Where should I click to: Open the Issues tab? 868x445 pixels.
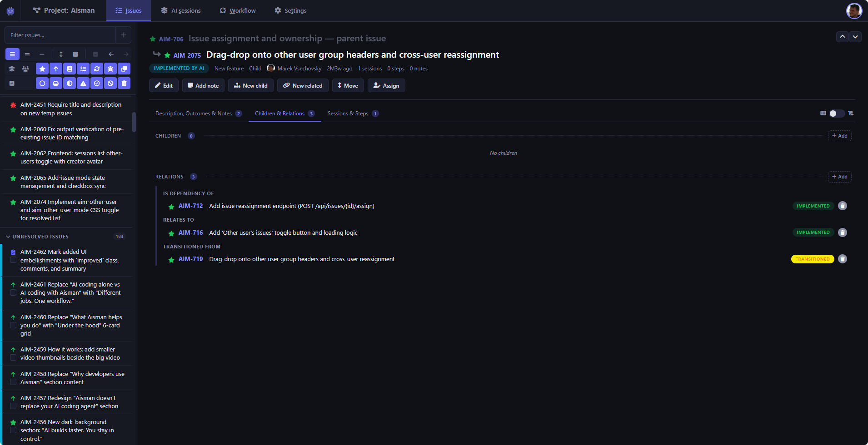(129, 11)
